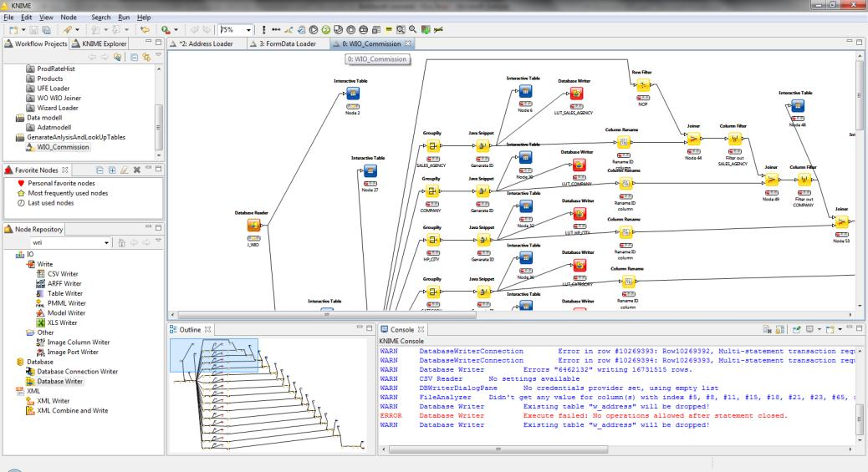Select Column Filter 'Filter out SALES_AGENCY' node
This screenshot has width=868, height=472.
pyautogui.click(x=734, y=139)
